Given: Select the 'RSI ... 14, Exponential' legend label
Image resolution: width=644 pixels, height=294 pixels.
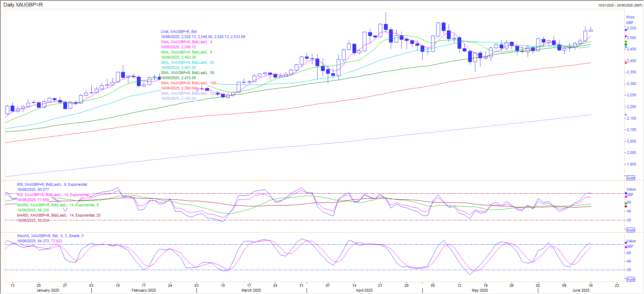Looking at the screenshot, I should pyautogui.click(x=53, y=195).
